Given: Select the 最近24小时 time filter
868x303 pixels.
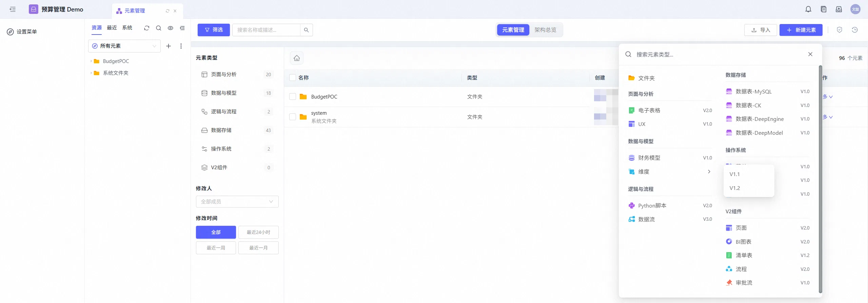Looking at the screenshot, I should [258, 232].
